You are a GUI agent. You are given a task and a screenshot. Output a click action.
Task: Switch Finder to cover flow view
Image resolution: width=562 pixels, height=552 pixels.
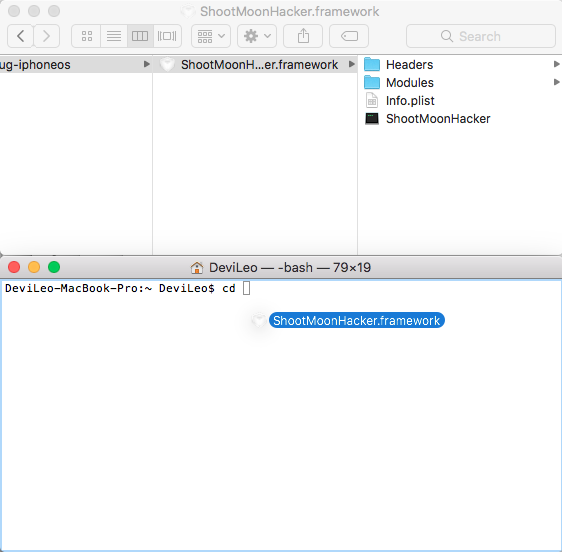(x=167, y=36)
